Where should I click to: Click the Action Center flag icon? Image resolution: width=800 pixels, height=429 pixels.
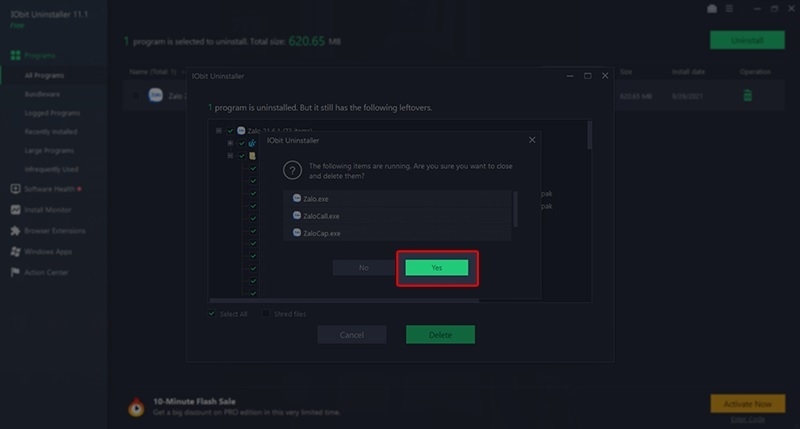16,272
